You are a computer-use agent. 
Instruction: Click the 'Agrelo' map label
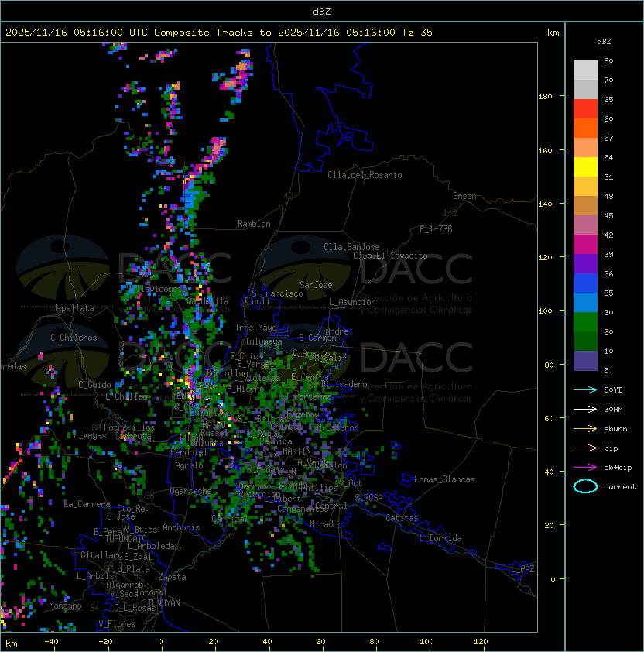point(189,465)
